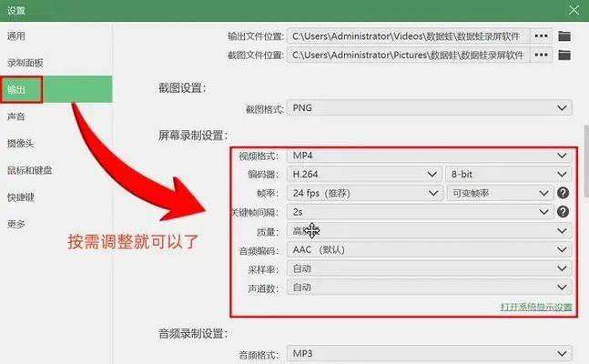589x364 pixels.
Task: Expand the 24 fps frame rate dropdown
Action: 365,193
